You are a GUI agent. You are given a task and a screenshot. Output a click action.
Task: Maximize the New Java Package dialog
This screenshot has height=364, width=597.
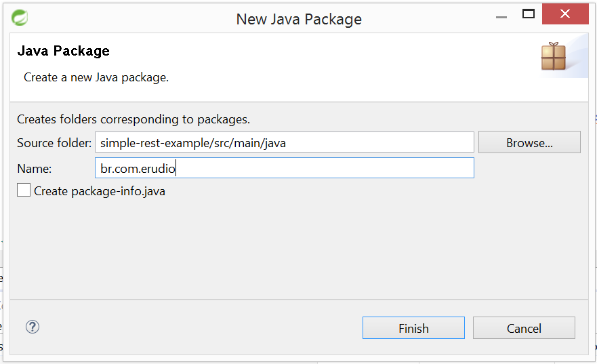529,14
